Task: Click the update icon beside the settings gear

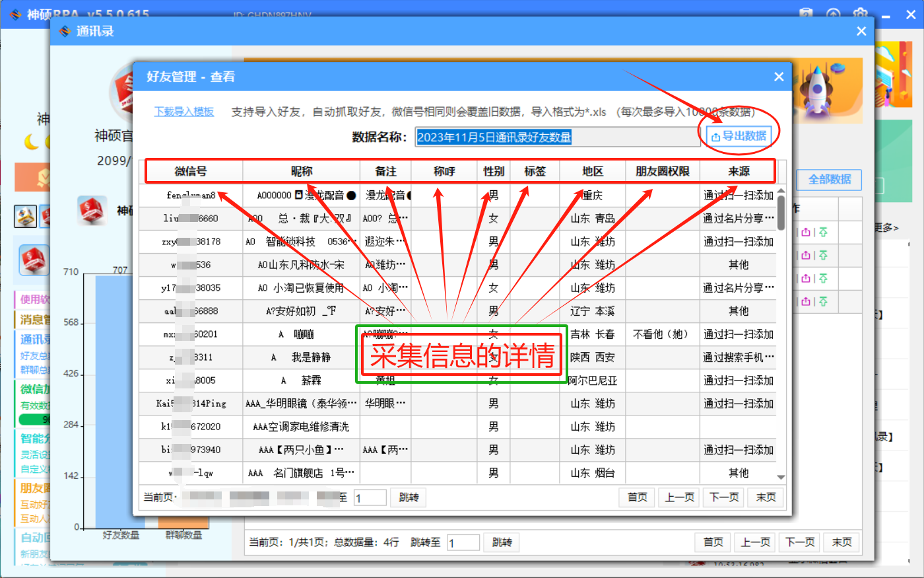Action: coord(833,13)
